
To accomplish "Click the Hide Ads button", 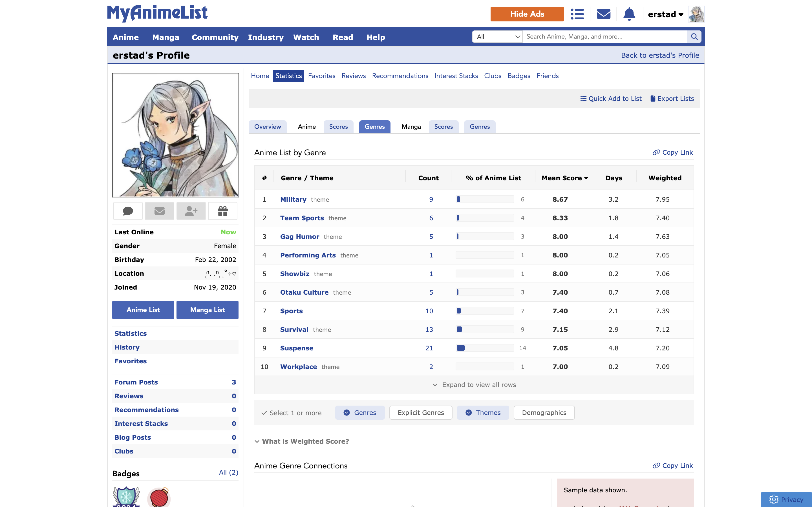I will pos(527,14).
